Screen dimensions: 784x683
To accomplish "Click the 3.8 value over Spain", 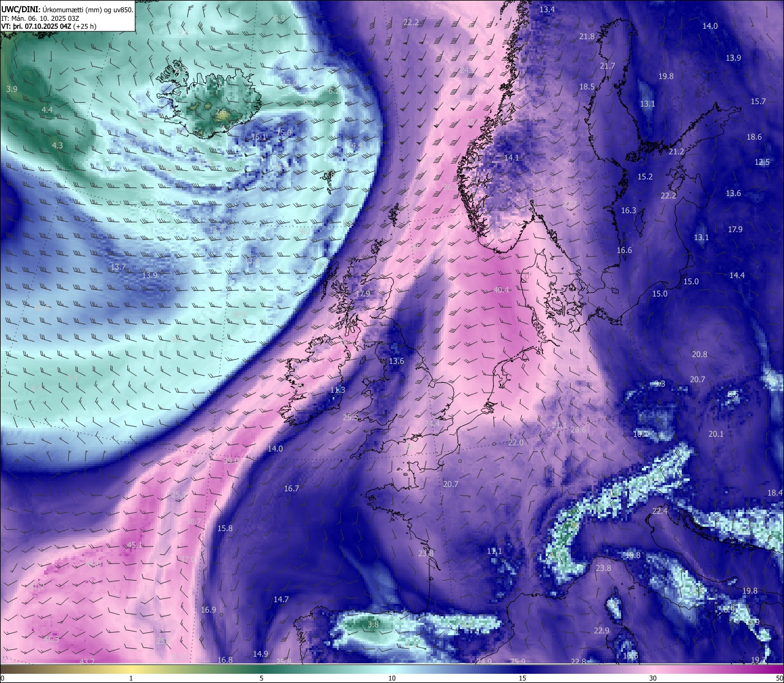I will point(373,624).
